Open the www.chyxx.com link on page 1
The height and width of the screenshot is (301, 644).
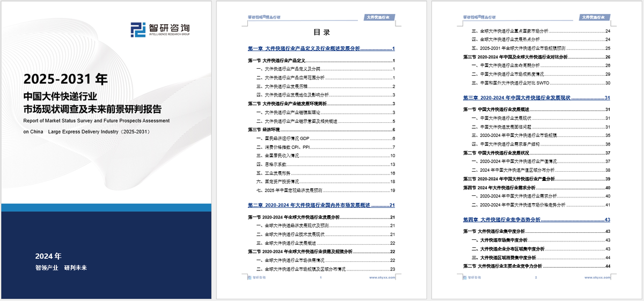382,278
